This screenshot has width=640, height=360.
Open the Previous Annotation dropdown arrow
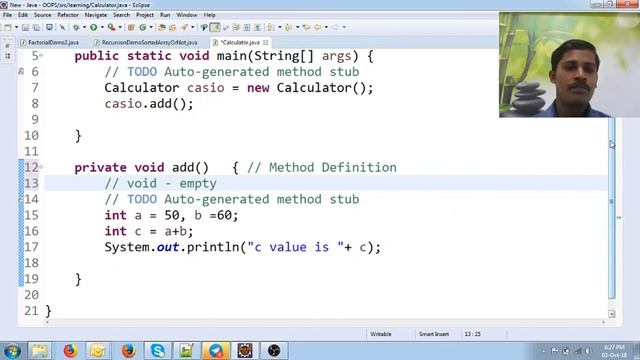point(298,27)
